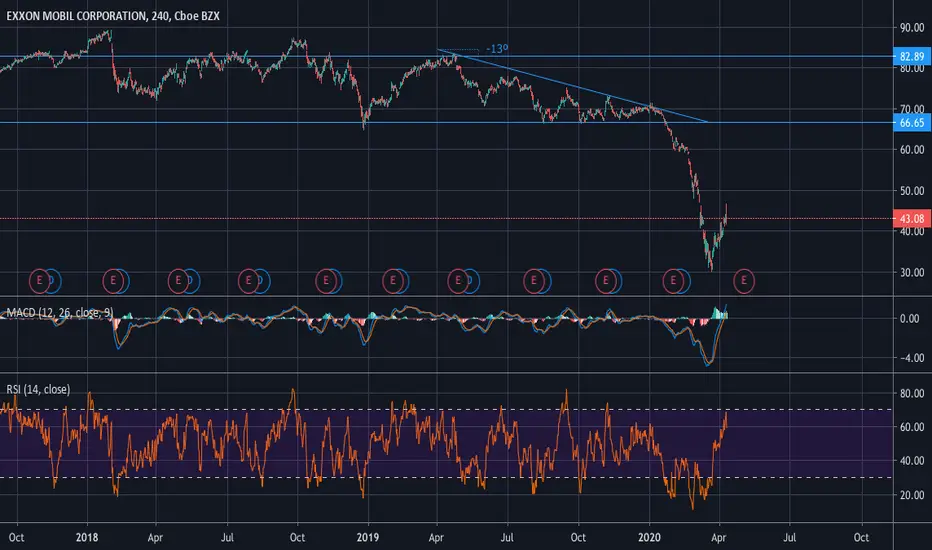Click the 50.00 price scale label

tap(912, 191)
